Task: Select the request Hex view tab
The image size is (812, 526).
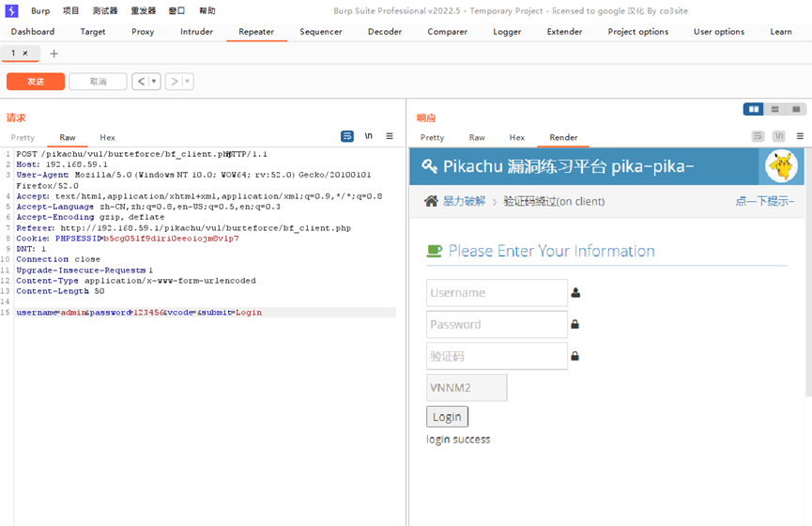Action: [x=107, y=137]
